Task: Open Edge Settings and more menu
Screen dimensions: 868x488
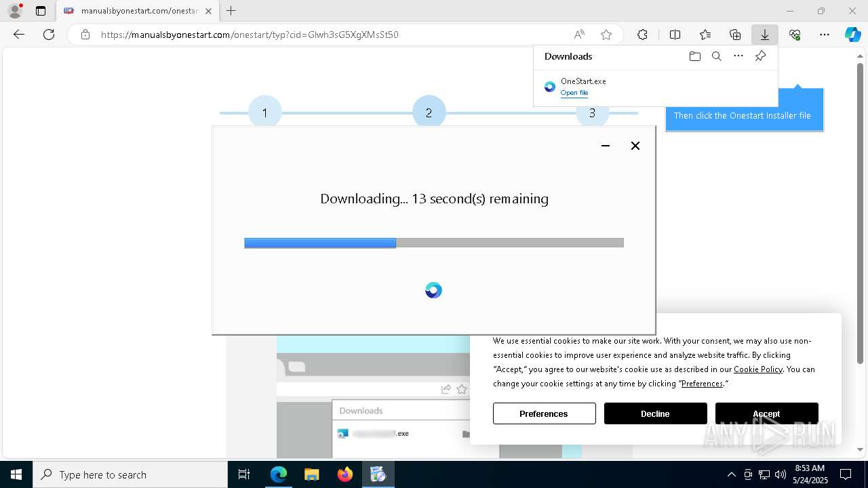Action: click(x=825, y=35)
